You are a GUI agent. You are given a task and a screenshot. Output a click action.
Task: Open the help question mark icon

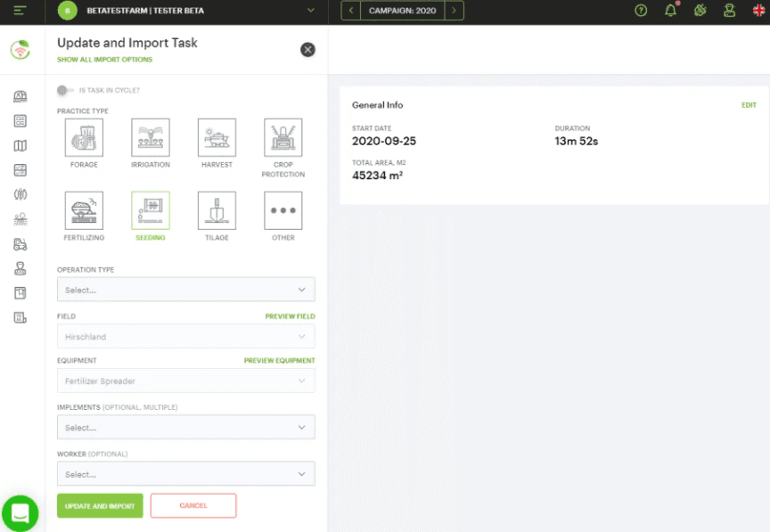click(x=641, y=11)
